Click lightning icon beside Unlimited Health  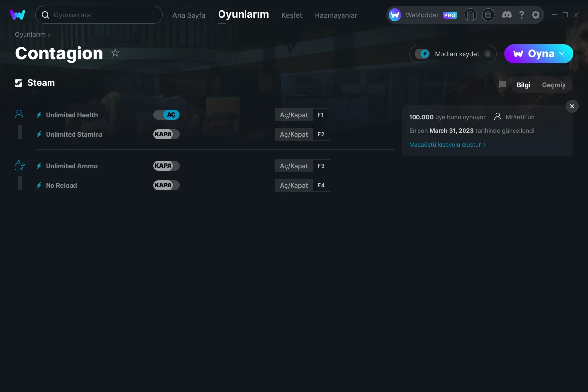39,115
